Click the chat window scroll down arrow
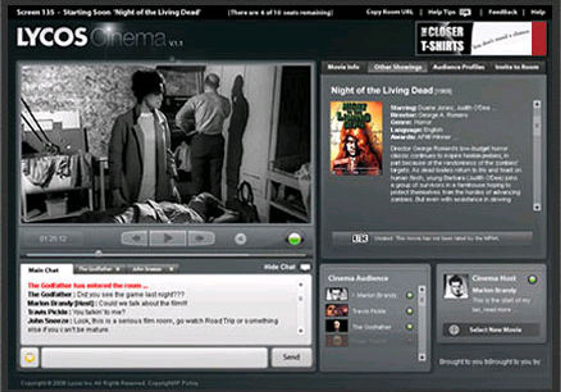561x392 pixels. point(301,331)
